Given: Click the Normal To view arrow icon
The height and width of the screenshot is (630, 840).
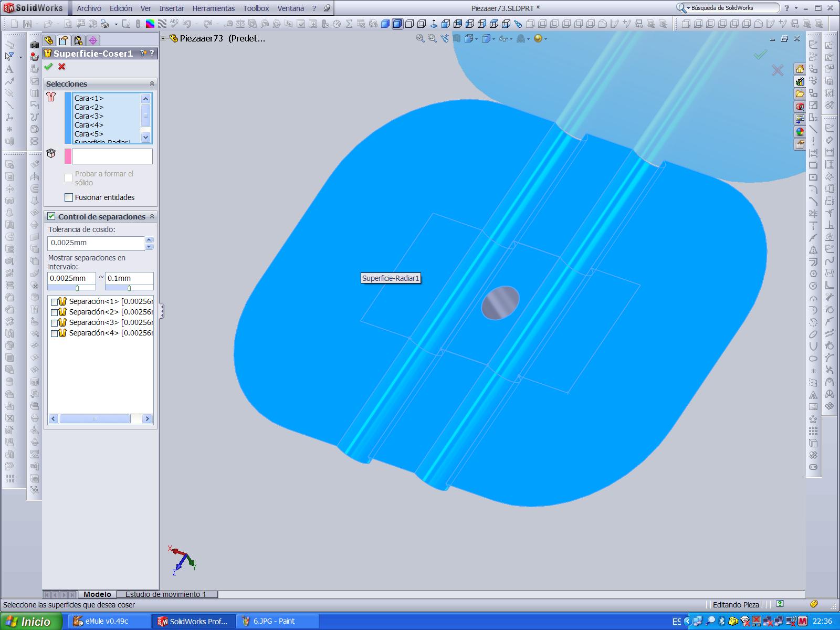Looking at the screenshot, I should (434, 24).
